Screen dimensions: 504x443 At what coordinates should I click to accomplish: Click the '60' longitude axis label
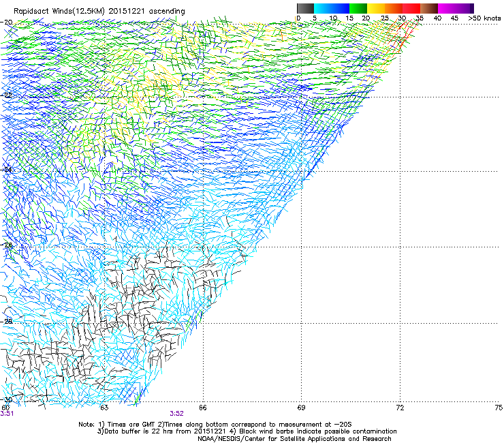pos(5,408)
